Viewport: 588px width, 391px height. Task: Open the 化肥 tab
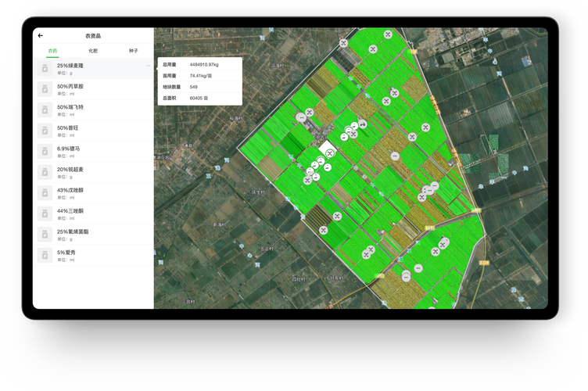pyautogui.click(x=93, y=50)
